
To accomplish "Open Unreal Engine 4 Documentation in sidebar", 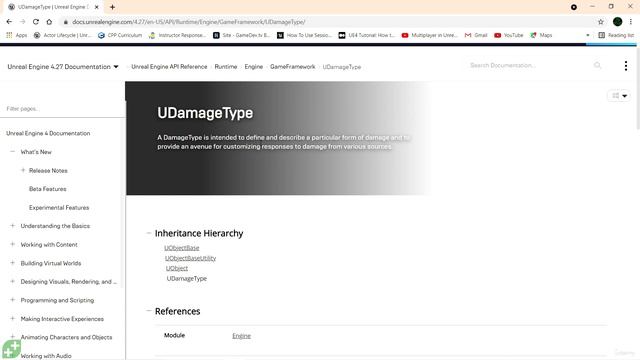I will (x=48, y=133).
